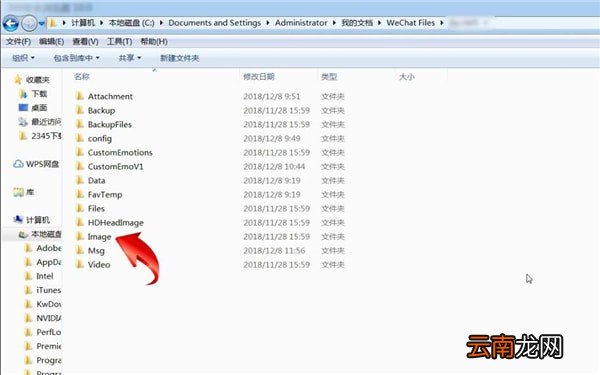600x375 pixels.
Task: Select the Files folder icon
Action: pyautogui.click(x=80, y=209)
